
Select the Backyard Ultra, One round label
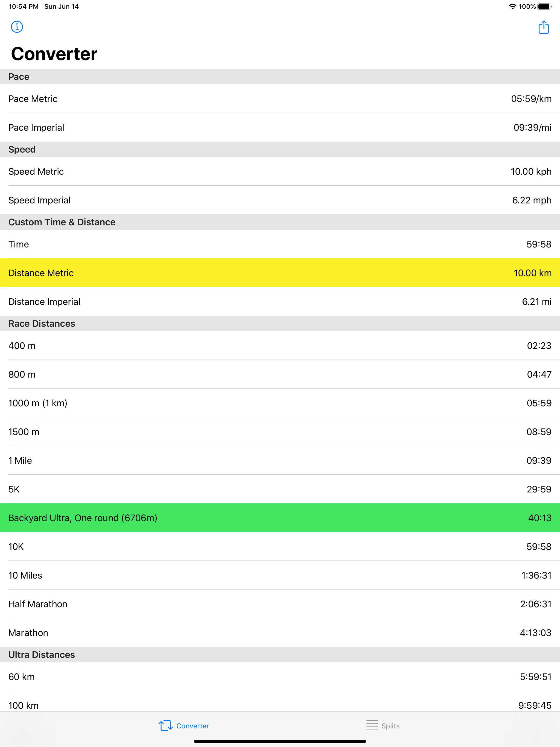pos(83,518)
